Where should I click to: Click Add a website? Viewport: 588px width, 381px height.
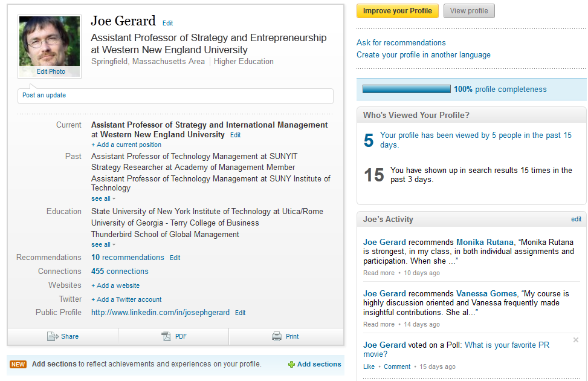point(115,285)
